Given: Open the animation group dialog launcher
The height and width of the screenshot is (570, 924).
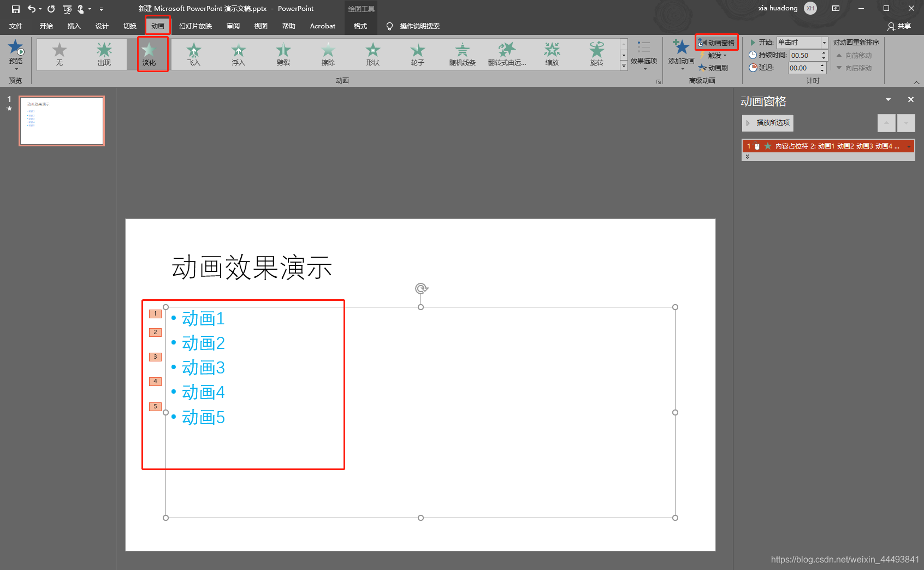Looking at the screenshot, I should click(x=659, y=82).
